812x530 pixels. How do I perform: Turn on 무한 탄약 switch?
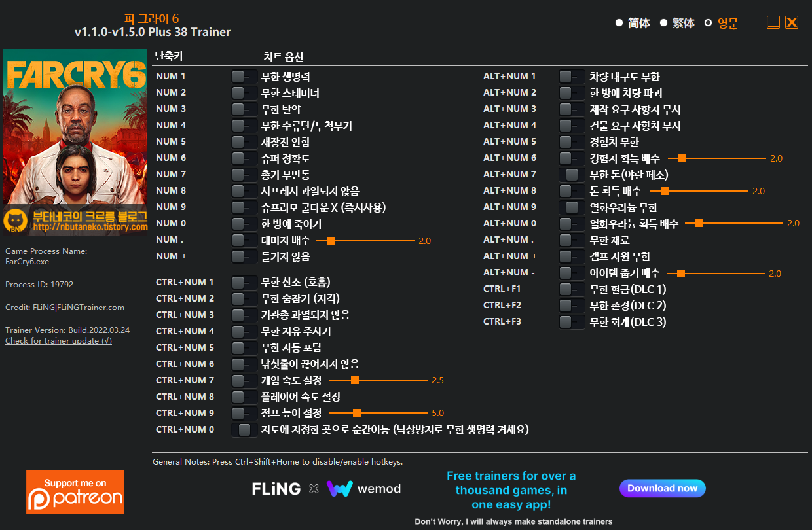[245, 109]
